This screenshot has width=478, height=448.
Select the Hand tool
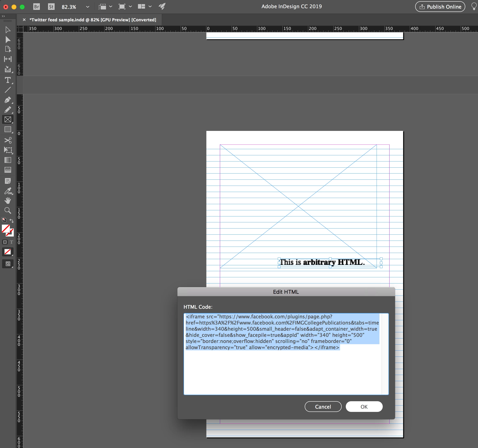8,201
